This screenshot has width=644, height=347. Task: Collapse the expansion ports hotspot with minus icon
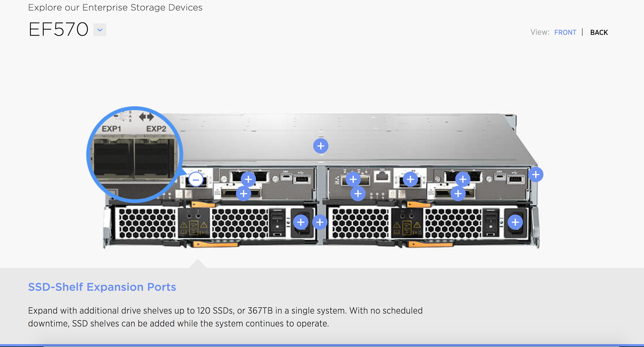tap(196, 180)
